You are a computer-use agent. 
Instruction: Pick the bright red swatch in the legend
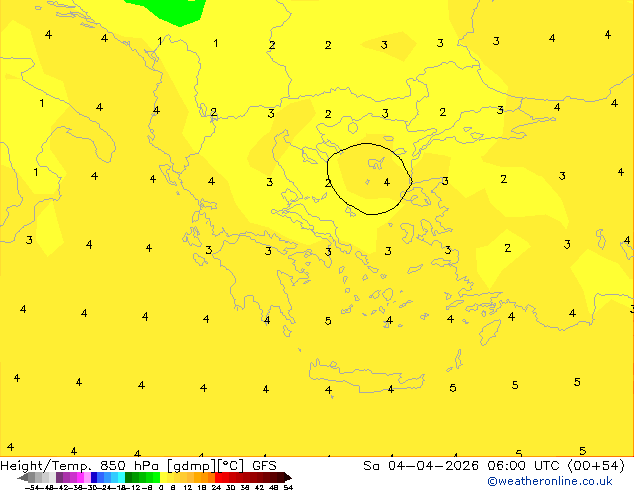tap(218, 477)
